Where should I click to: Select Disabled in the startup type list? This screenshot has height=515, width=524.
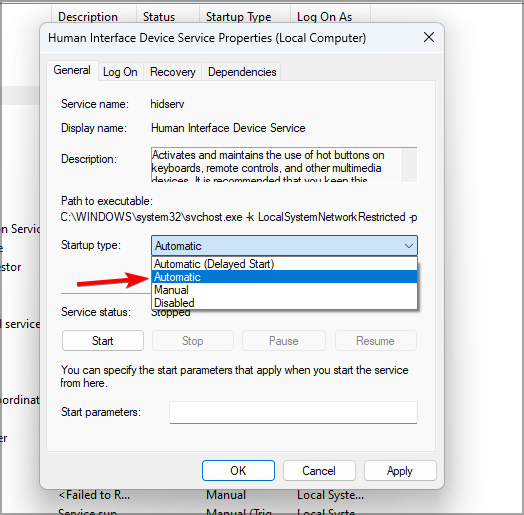click(284, 302)
